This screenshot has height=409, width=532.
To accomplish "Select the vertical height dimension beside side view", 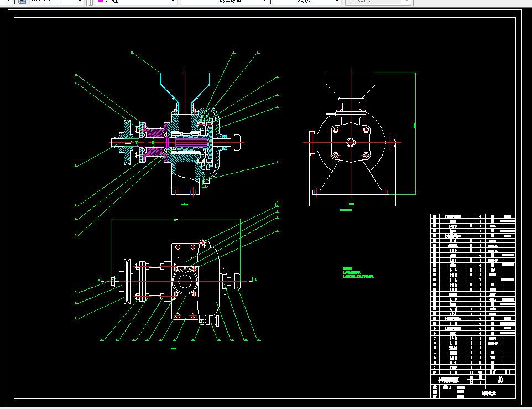I will click(x=415, y=133).
